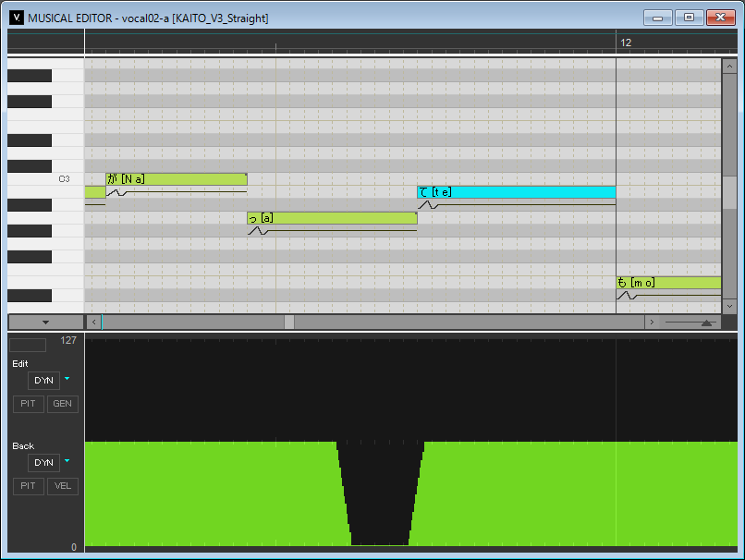Screen dimensions: 745x560
Task: Click the scroll right arrow of horizontal scrollbar
Action: click(652, 322)
